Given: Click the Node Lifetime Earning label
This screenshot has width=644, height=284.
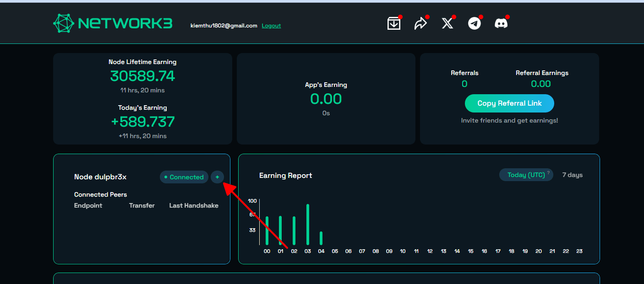Looking at the screenshot, I should coord(142,62).
